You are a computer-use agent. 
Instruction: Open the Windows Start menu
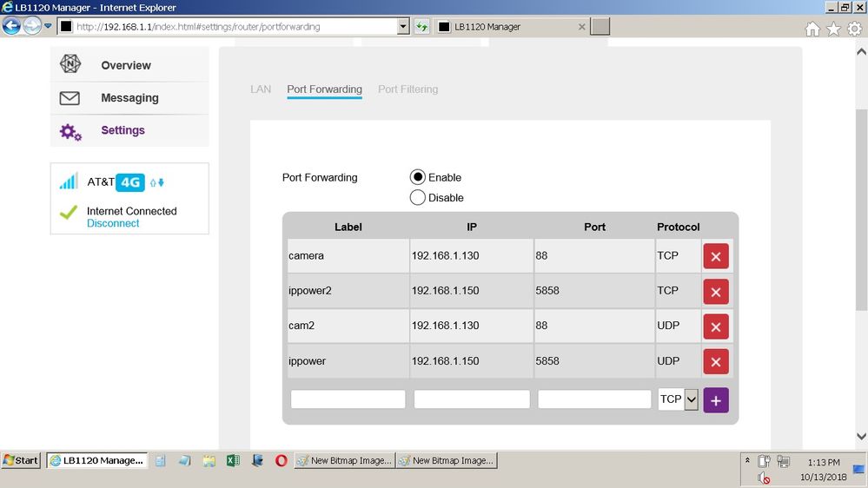(x=21, y=460)
